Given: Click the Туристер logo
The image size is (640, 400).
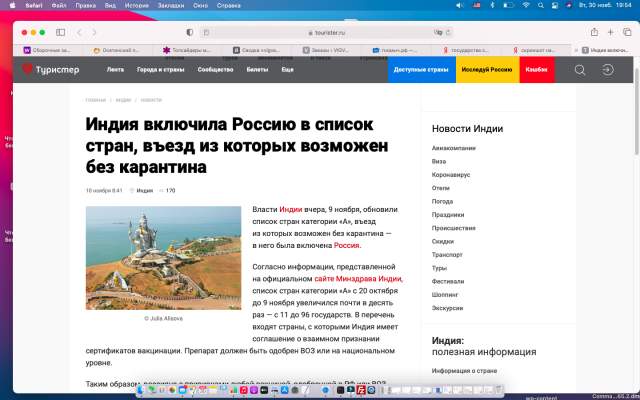Looking at the screenshot, I should 53,70.
